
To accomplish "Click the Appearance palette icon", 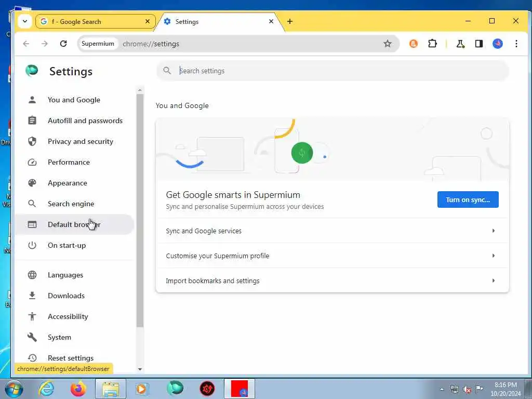I will point(32,183).
